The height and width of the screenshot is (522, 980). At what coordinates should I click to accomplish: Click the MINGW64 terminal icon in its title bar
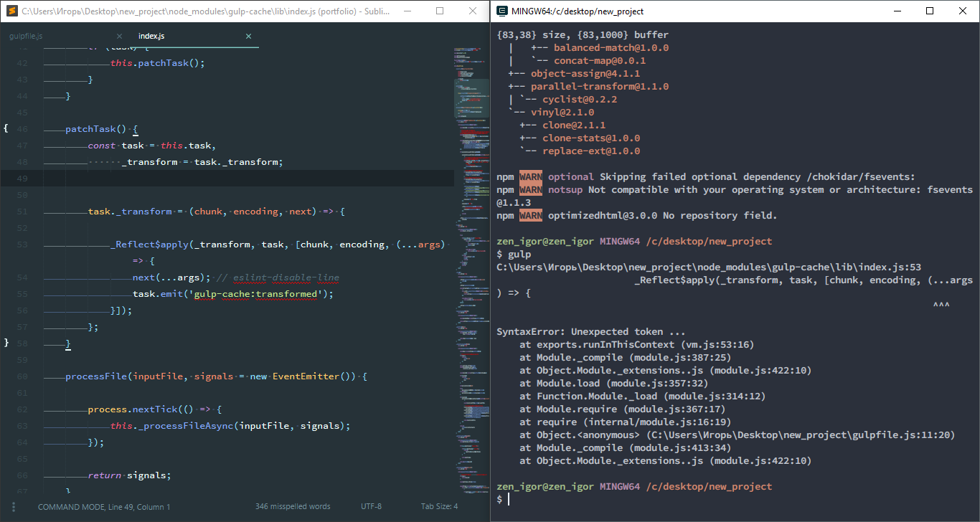coord(502,11)
